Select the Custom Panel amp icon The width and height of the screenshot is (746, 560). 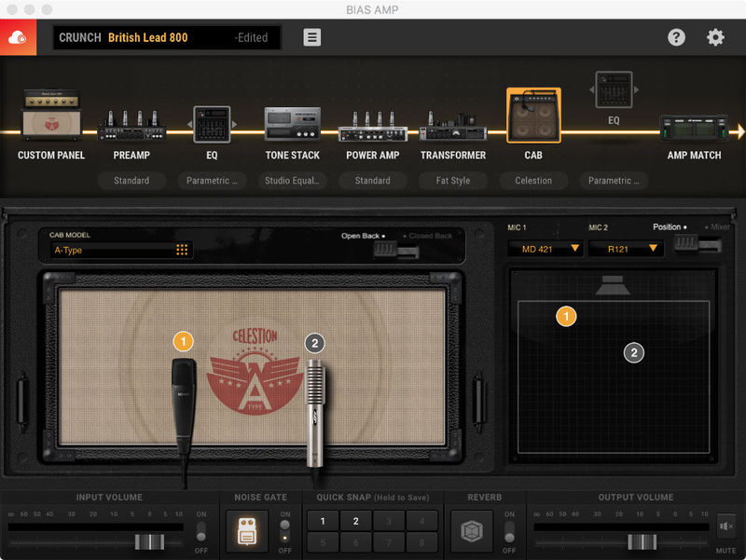51,115
